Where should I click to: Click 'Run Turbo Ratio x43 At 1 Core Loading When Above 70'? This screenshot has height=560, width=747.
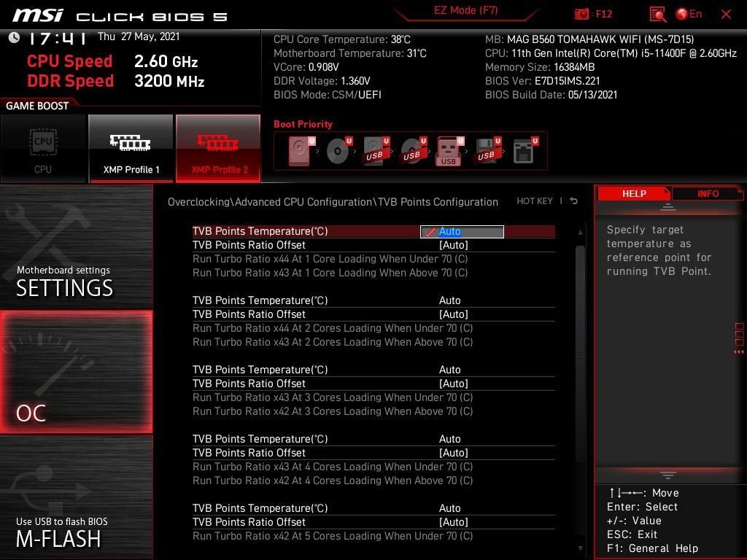click(330, 273)
